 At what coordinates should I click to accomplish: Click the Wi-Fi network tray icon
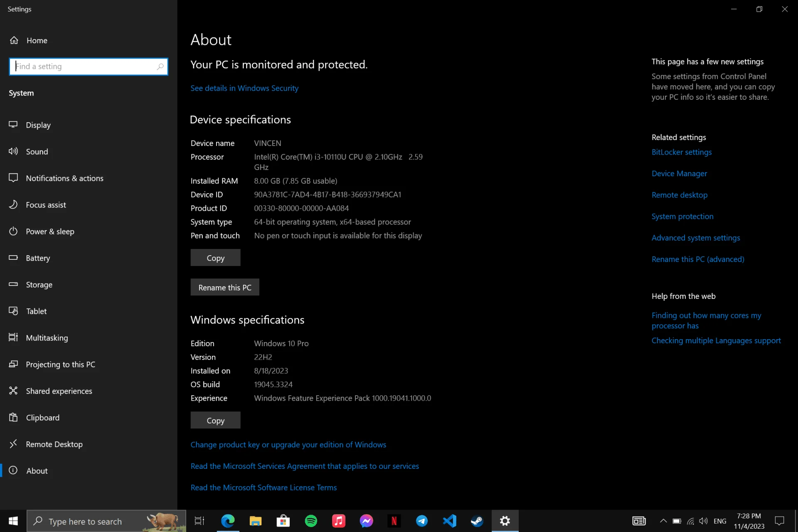pyautogui.click(x=690, y=521)
